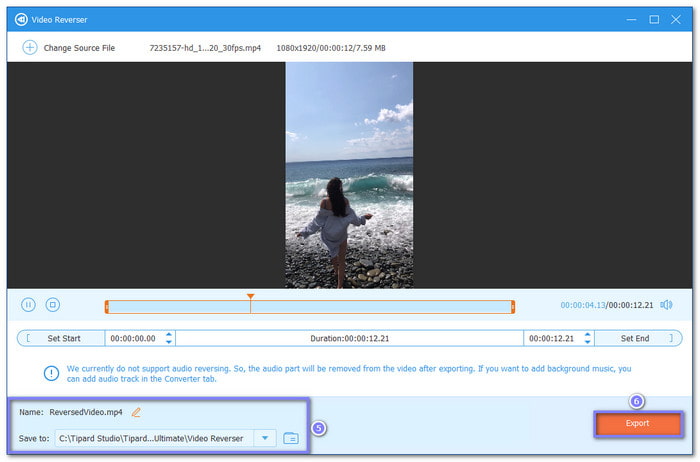Click the 1080x1920/00:00:12/7.59 MB file info
The image size is (700, 462).
(331, 48)
